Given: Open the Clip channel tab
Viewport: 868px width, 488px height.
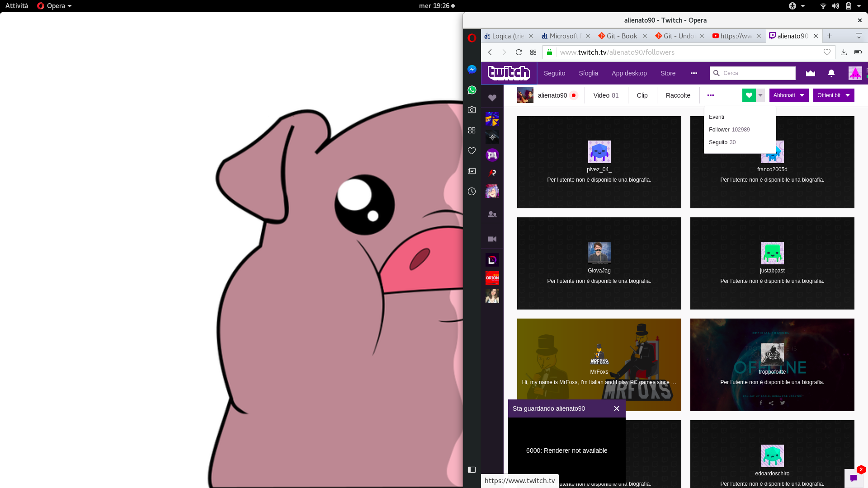Looking at the screenshot, I should click(x=642, y=95).
